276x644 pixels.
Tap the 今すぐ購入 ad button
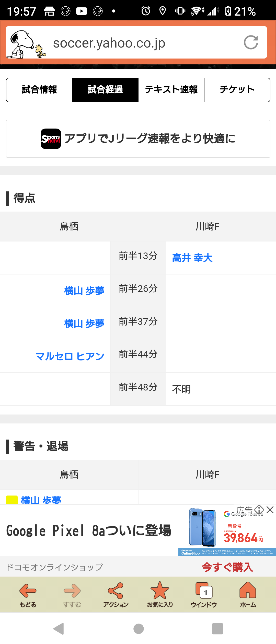click(227, 567)
